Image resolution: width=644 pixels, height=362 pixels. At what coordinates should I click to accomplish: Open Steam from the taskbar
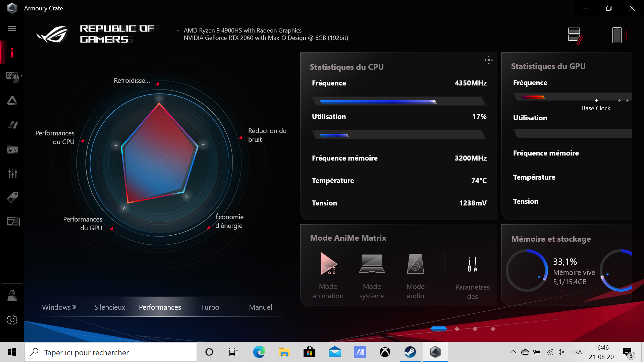pos(410,352)
